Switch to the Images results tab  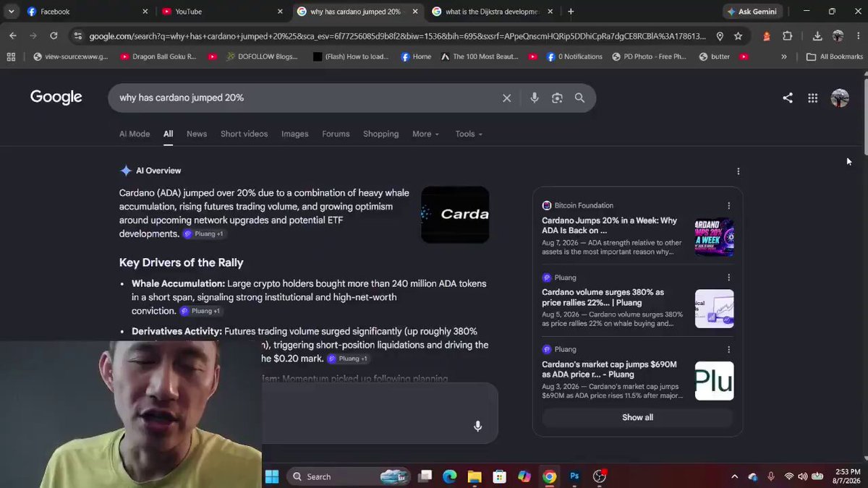(x=294, y=134)
